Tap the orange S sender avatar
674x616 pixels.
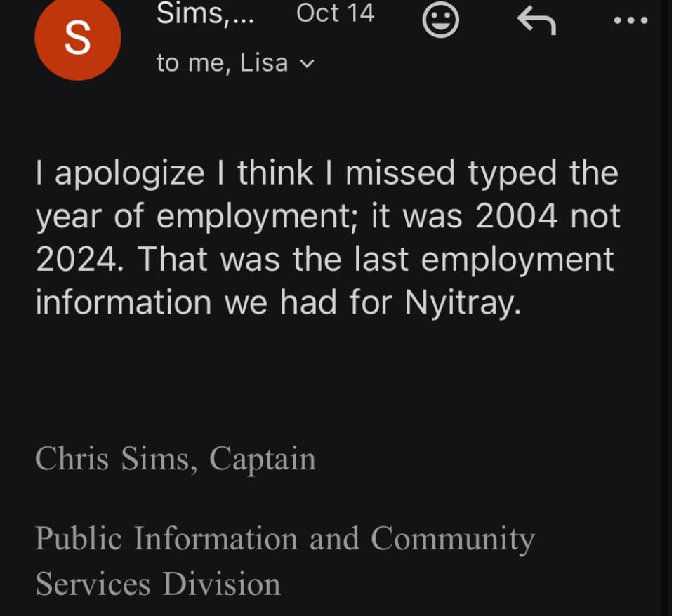pos(77,38)
